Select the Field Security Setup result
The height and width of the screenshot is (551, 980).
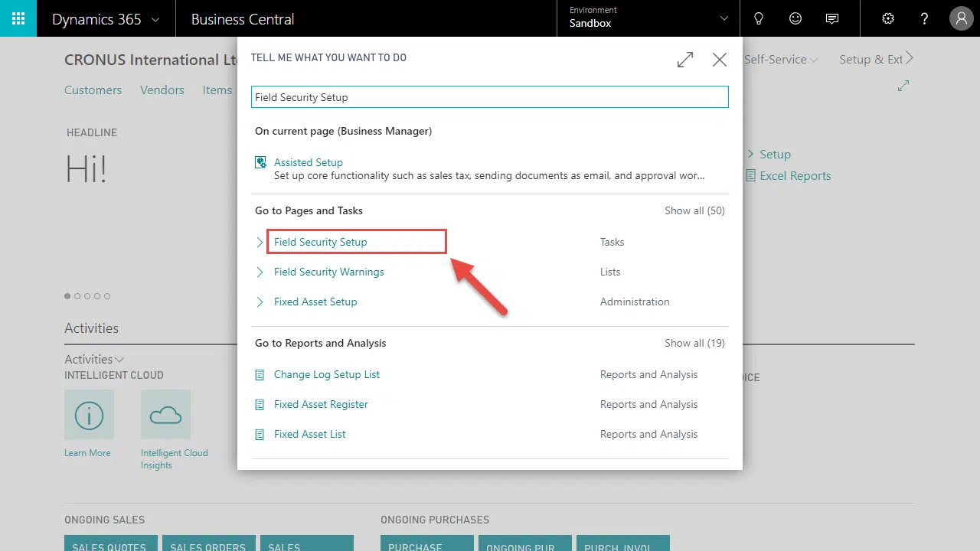click(320, 242)
